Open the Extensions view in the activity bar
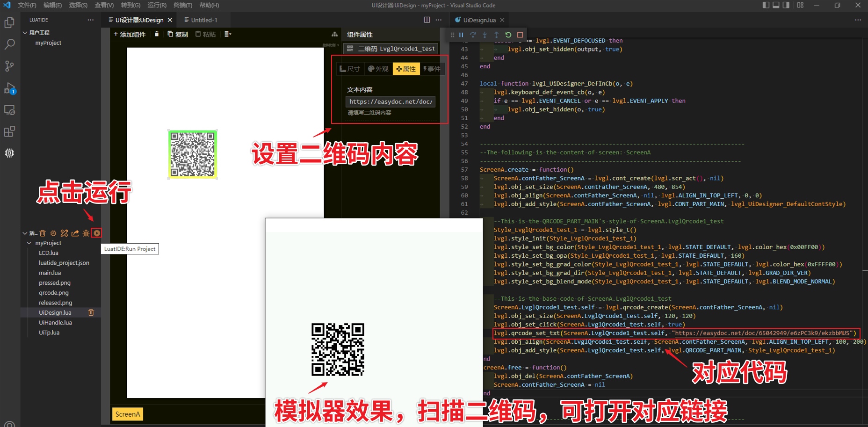The height and width of the screenshot is (427, 868). point(9,131)
